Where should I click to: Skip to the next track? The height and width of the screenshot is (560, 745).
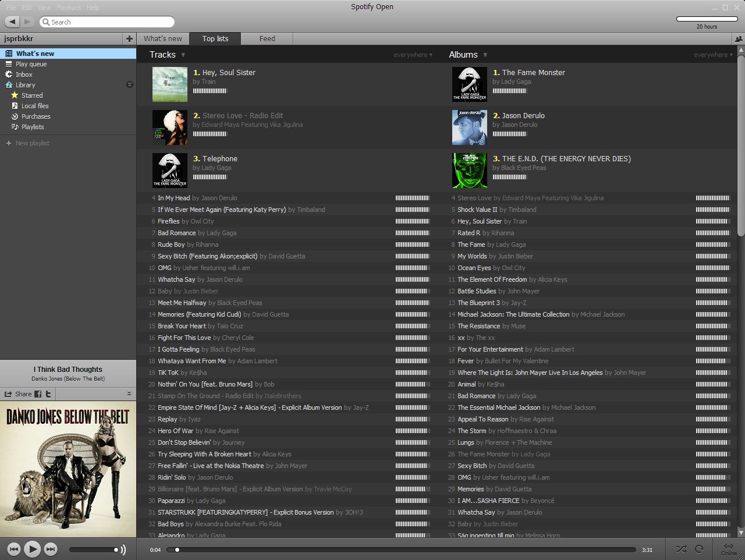click(x=51, y=549)
